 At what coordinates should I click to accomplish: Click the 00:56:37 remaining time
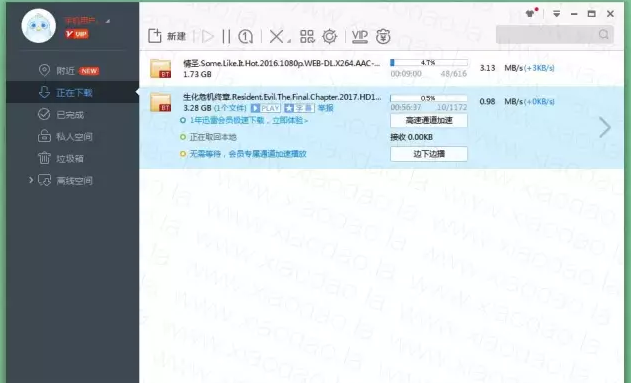(406, 107)
